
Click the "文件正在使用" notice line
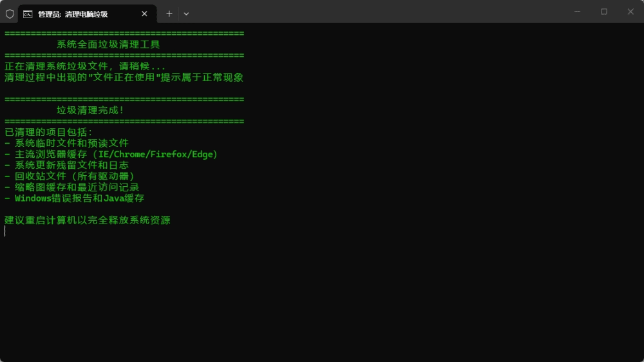[124, 77]
